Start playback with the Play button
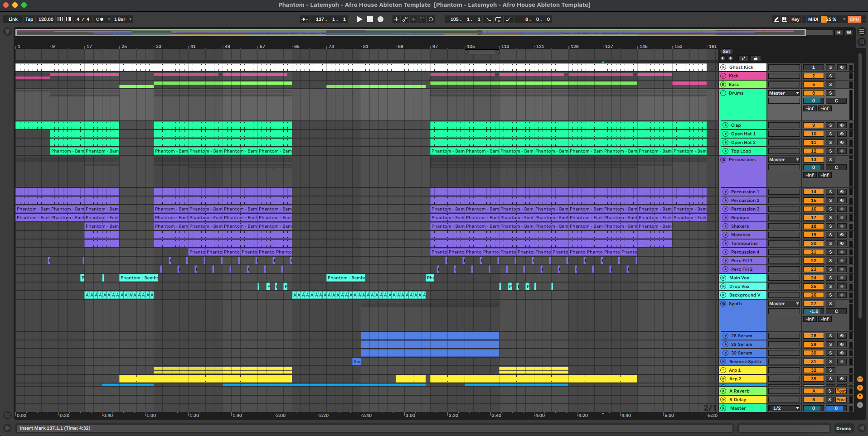868x436 pixels. coord(359,19)
